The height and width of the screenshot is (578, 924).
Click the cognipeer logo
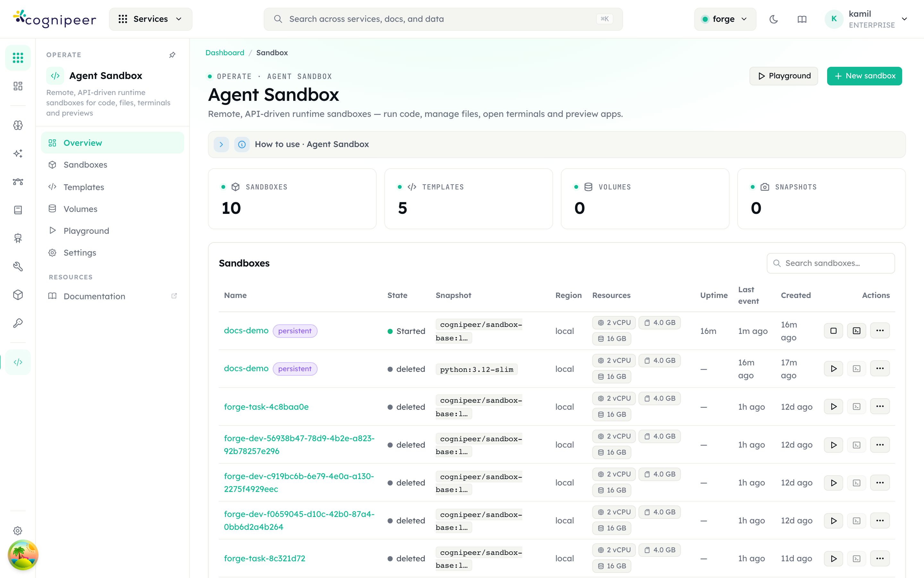click(x=55, y=19)
